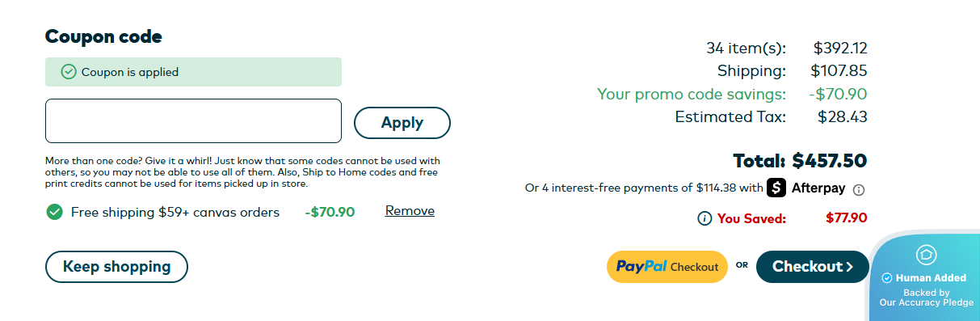Click the checkmark icon beside Human Added
Viewport: 980px width, 321px height.
[x=886, y=278]
